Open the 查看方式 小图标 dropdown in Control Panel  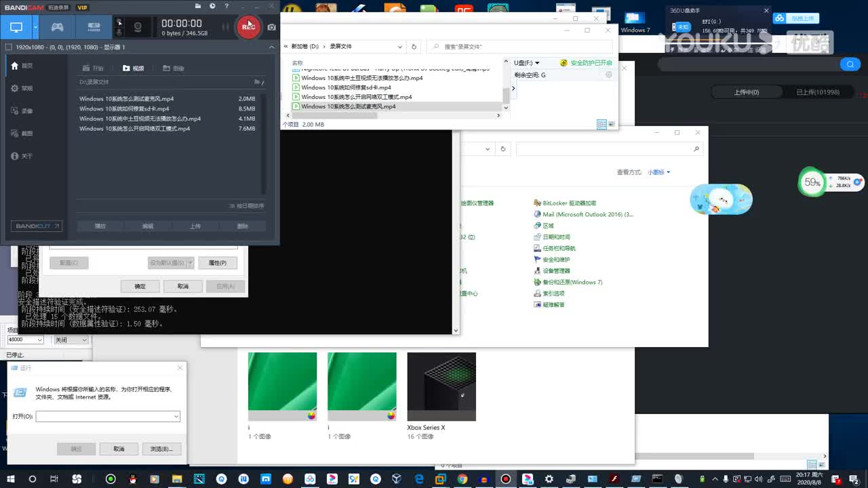pyautogui.click(x=658, y=172)
